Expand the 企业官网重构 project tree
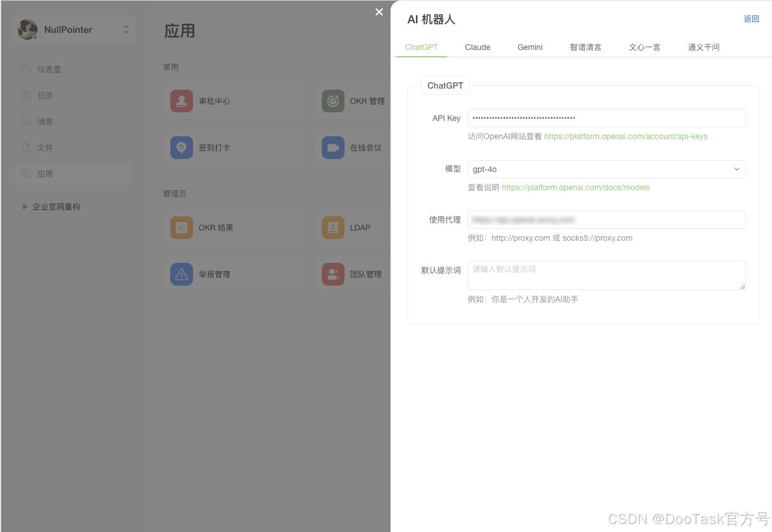772x532 pixels. pos(24,207)
